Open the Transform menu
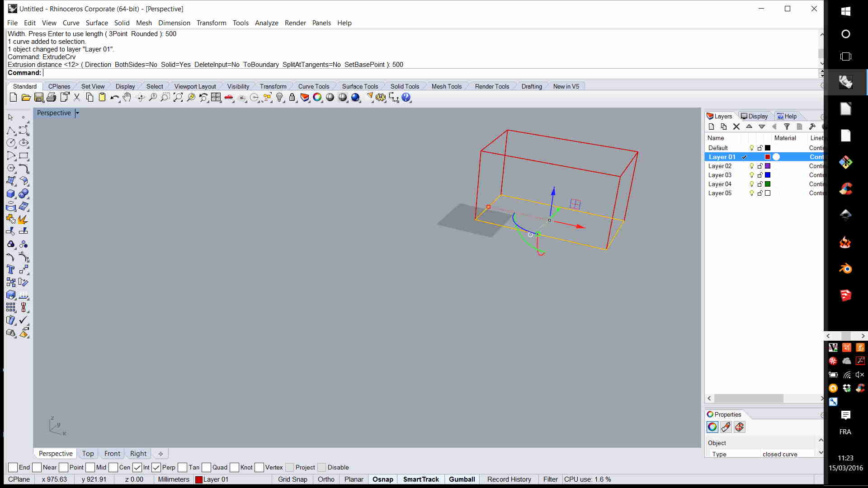The width and height of the screenshot is (868, 488). [211, 23]
